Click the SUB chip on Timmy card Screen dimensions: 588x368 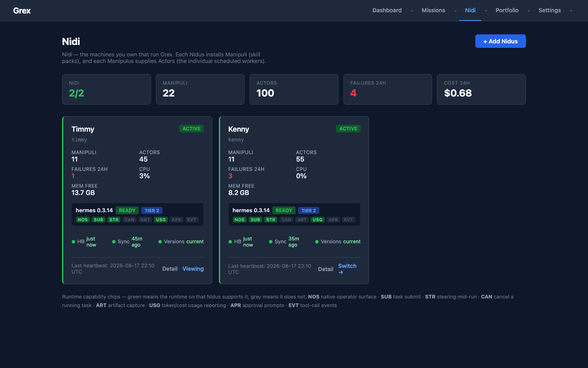[x=98, y=220]
